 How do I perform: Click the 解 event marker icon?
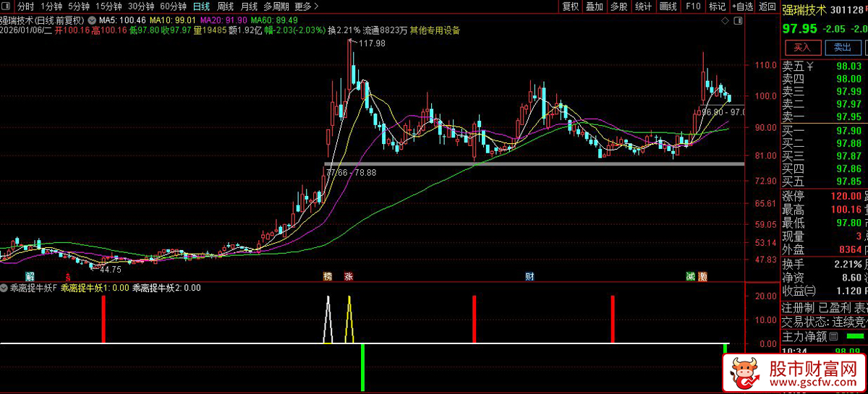30,277
